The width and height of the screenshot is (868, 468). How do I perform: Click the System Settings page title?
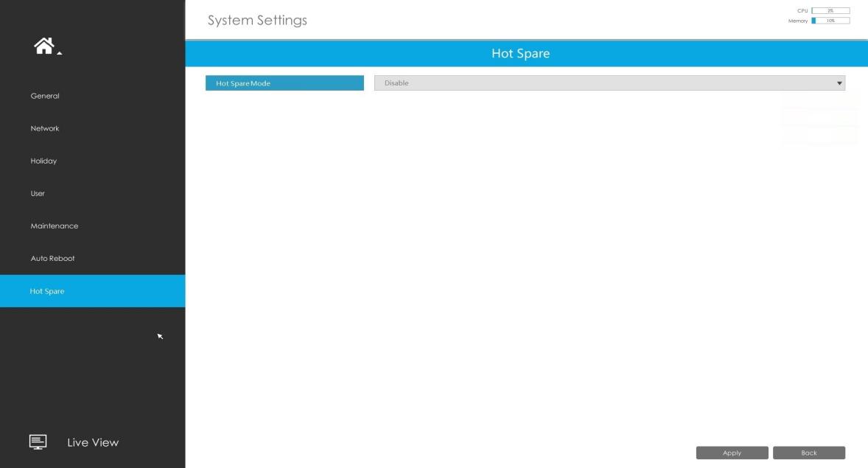(257, 20)
